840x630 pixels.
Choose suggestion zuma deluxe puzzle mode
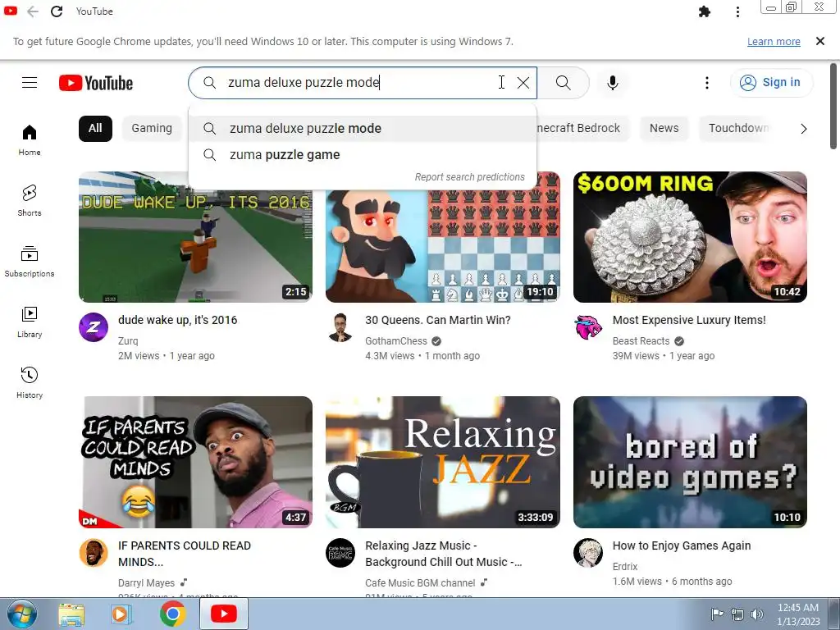tap(363, 129)
